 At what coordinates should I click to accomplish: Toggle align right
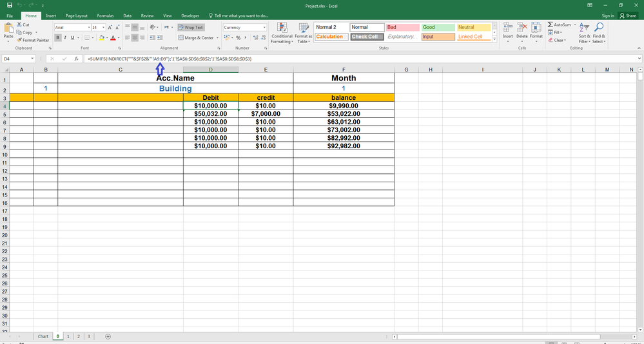tap(142, 37)
